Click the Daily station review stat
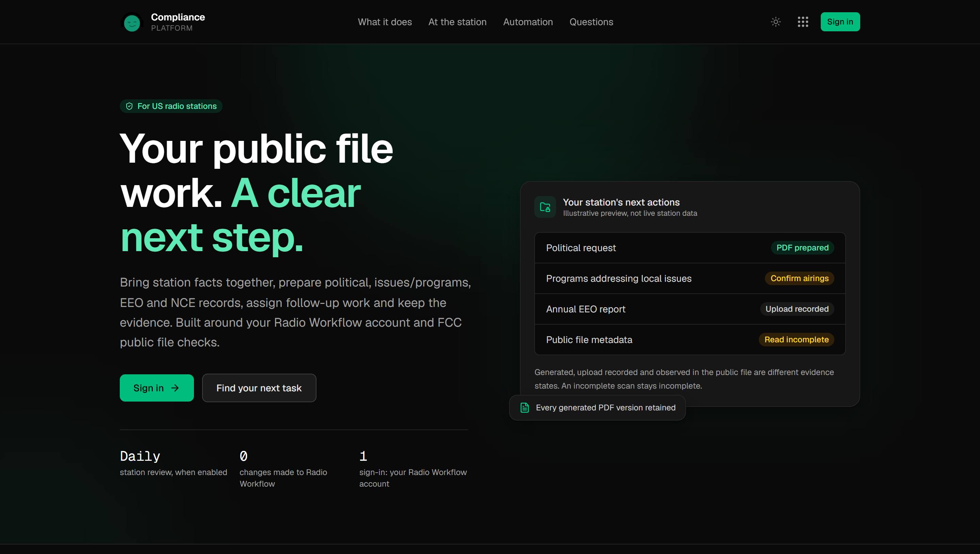Viewport: 980px width, 554px height. coord(174,463)
